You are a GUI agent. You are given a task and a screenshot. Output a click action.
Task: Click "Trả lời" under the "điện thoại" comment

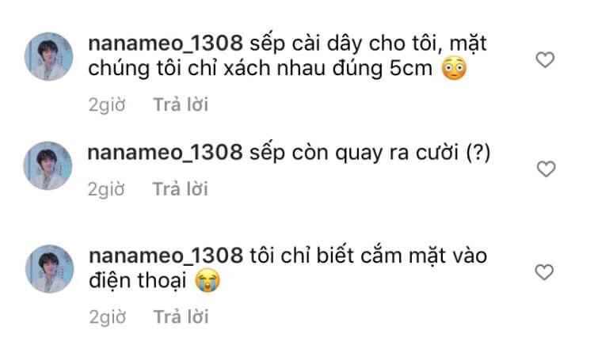pos(181,317)
